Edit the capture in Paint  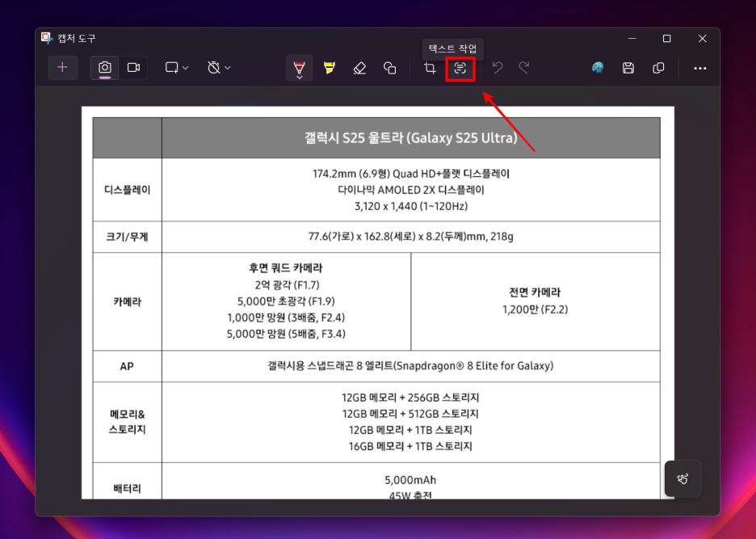598,68
